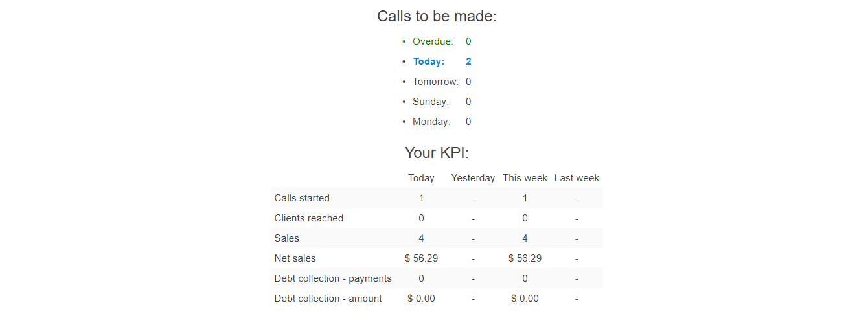Viewport: 868px width, 316px height.
Task: Click the Monday call count
Action: (468, 122)
